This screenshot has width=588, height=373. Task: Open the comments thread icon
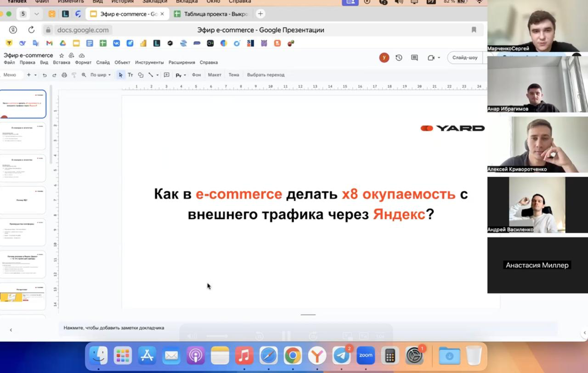point(415,57)
